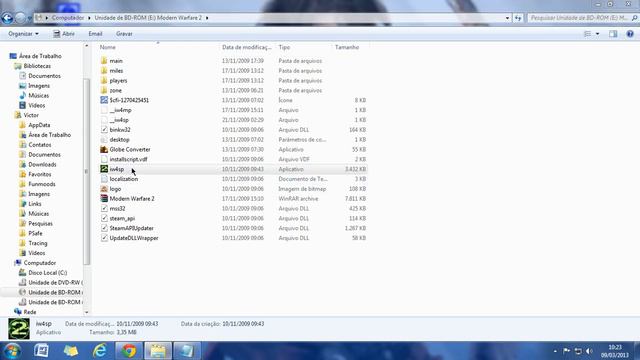This screenshot has width=640, height=360.
Task: Select the mss32 DLL file
Action: [x=117, y=209]
